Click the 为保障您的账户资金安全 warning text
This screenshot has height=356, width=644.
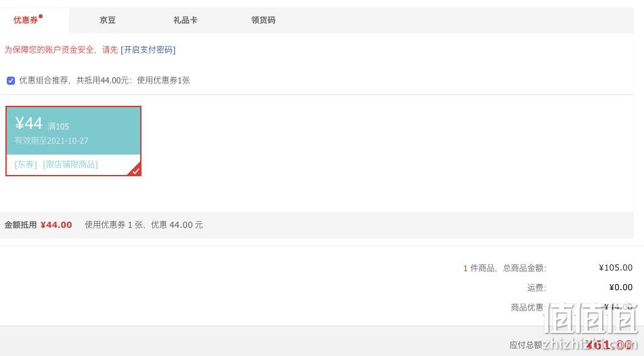click(49, 50)
